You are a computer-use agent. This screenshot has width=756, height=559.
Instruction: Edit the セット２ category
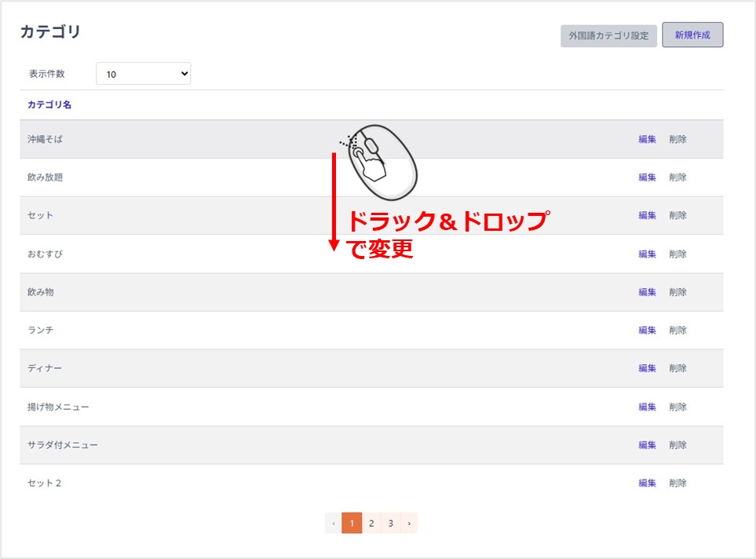tap(647, 483)
